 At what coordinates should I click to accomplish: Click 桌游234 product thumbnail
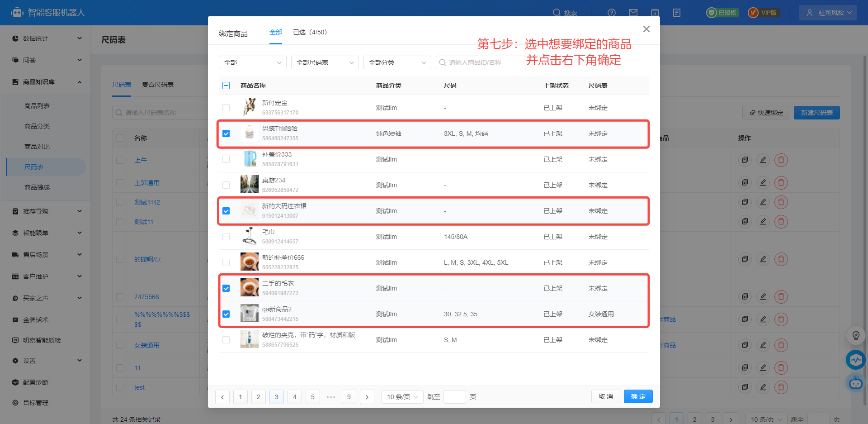(x=249, y=185)
